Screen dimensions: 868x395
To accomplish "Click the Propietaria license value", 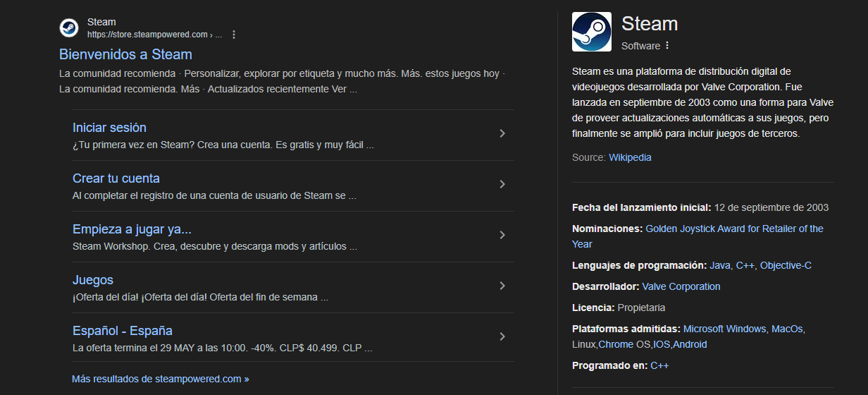I will click(641, 308).
